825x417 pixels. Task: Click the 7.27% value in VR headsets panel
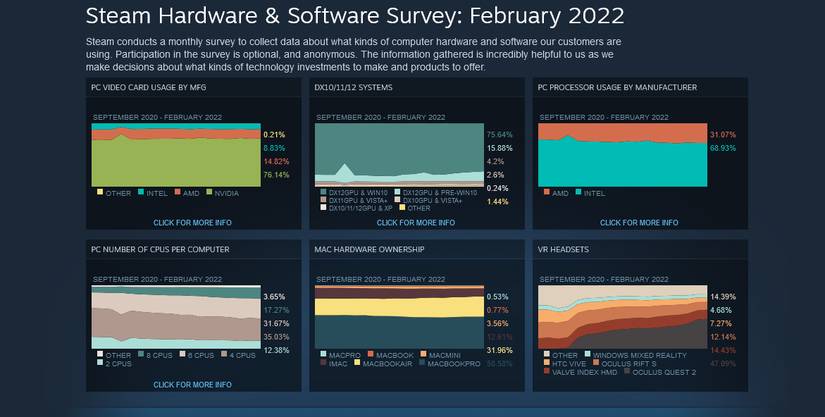721,323
